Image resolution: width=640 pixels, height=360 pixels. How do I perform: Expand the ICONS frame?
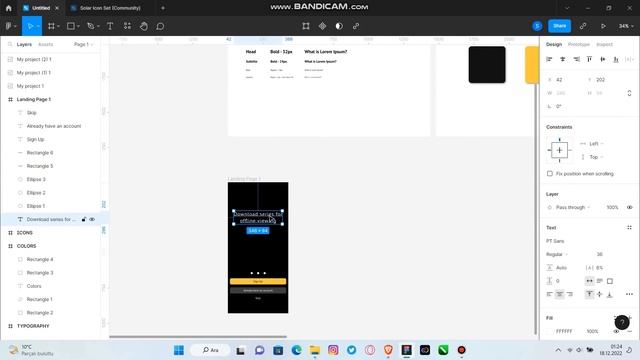(10, 233)
